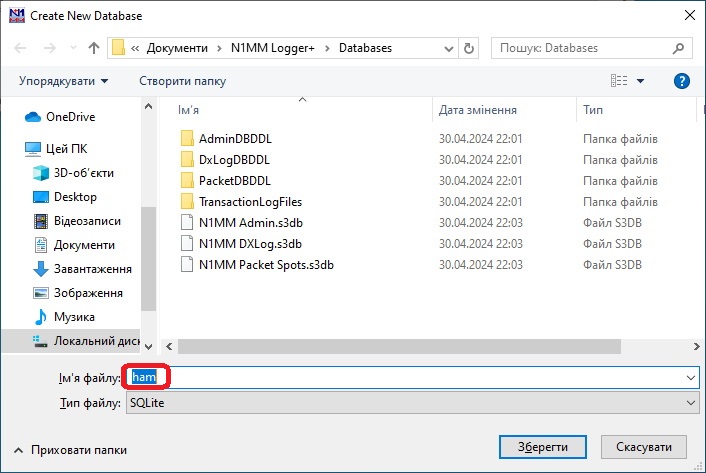
Task: Click the Зберегти button
Action: (543, 447)
